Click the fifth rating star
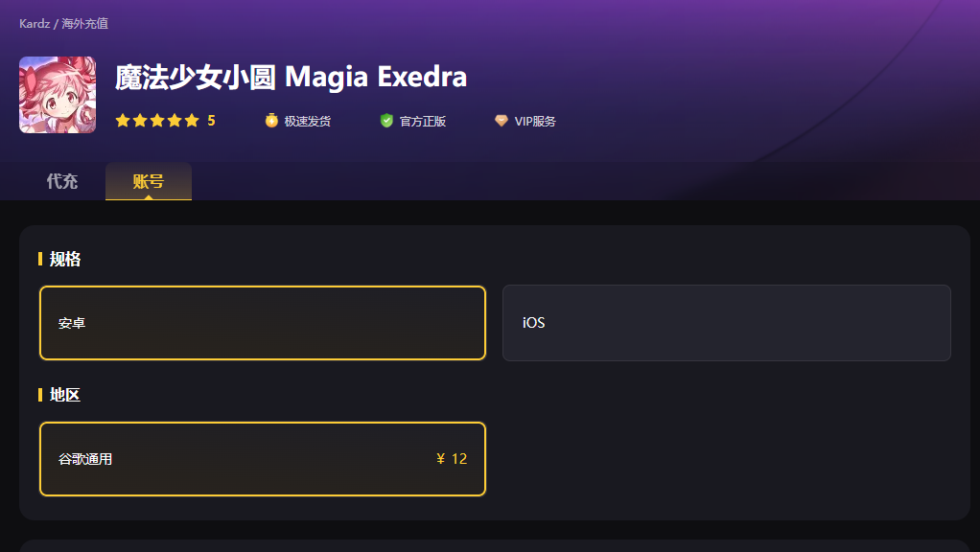This screenshot has width=980, height=552. pyautogui.click(x=192, y=121)
